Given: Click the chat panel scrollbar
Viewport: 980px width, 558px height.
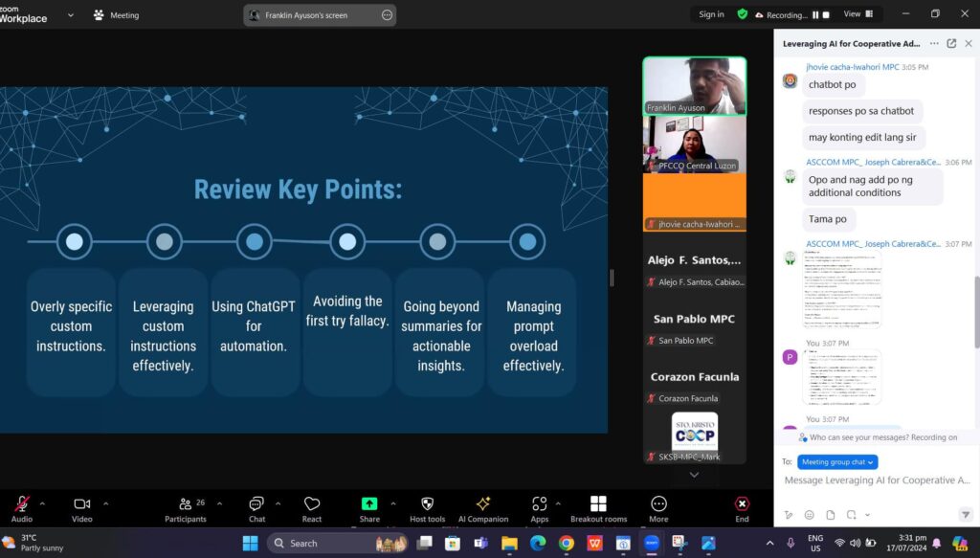Looking at the screenshot, I should tap(976, 312).
